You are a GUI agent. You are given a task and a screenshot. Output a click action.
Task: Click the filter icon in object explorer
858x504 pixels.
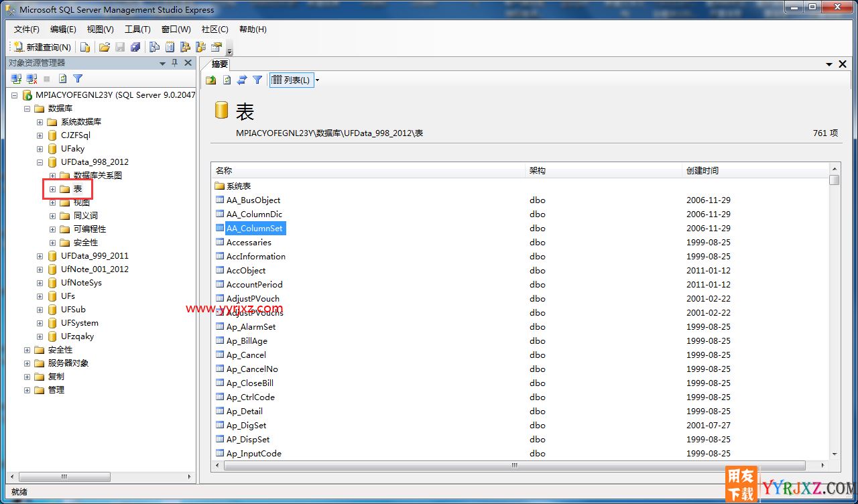click(78, 79)
